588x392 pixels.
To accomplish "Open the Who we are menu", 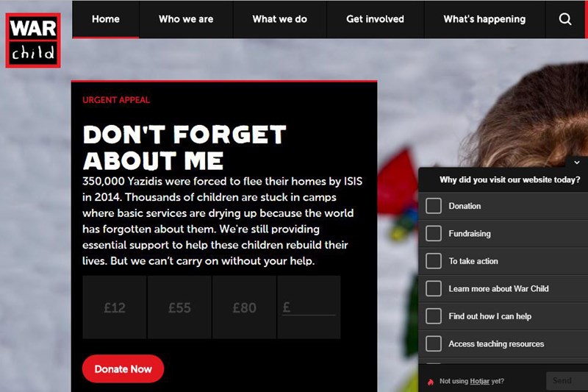I will [186, 19].
